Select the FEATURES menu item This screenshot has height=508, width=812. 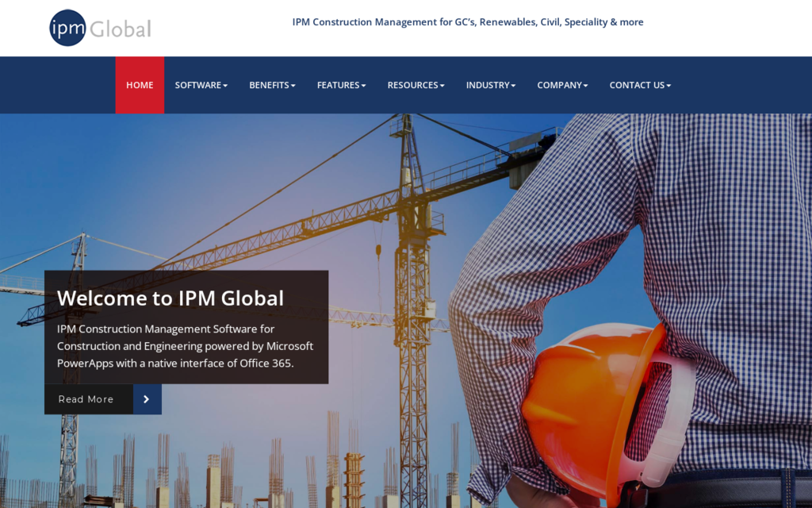[x=338, y=85]
